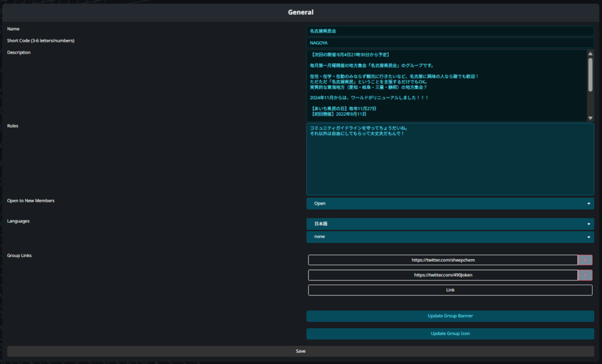Viewport: 602px width, 364px height.
Task: Click the General section header
Action: 300,12
